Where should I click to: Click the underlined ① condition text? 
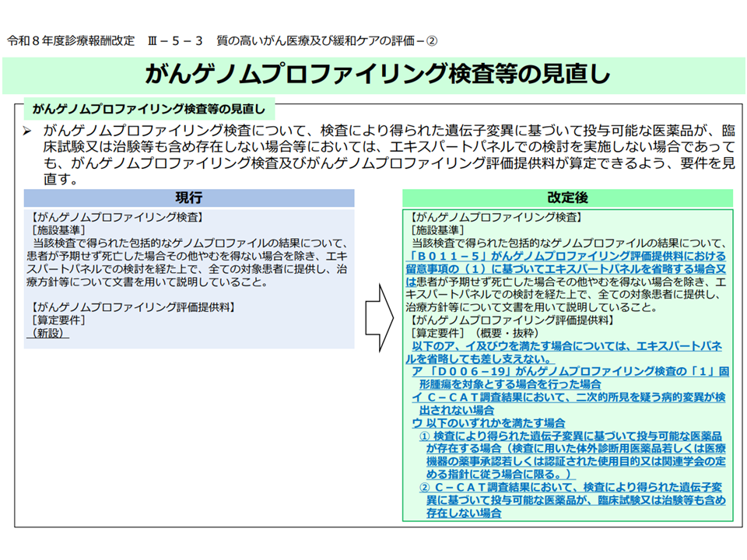[572, 436]
